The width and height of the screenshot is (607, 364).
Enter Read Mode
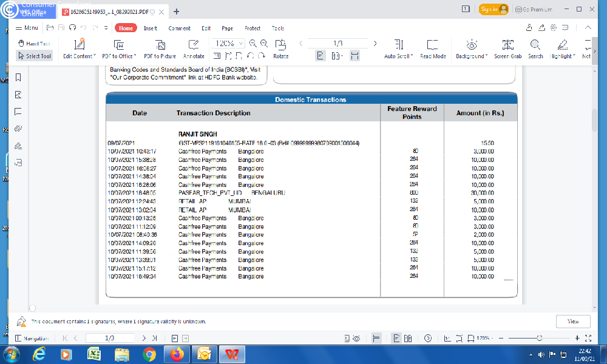tap(433, 45)
